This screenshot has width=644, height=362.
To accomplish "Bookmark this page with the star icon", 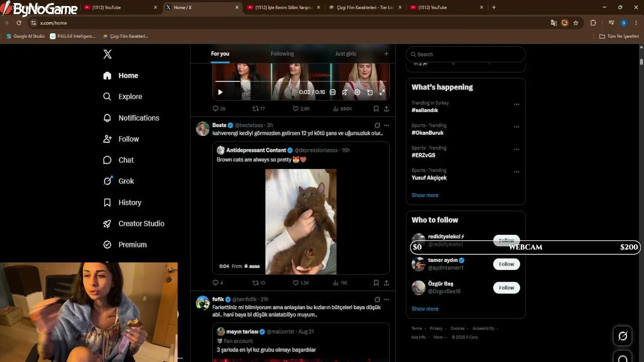I will (576, 23).
